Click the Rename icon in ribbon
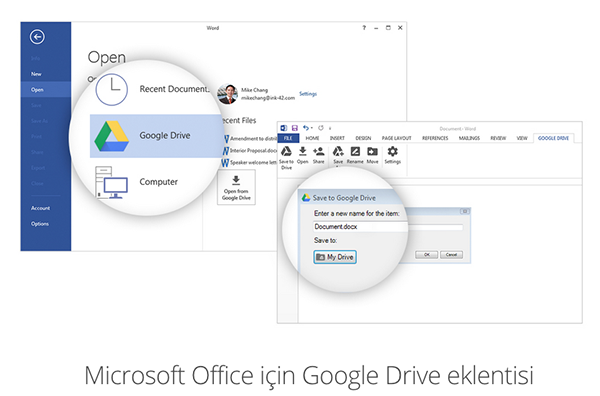Viewport: 600px width, 396px height. tap(355, 152)
